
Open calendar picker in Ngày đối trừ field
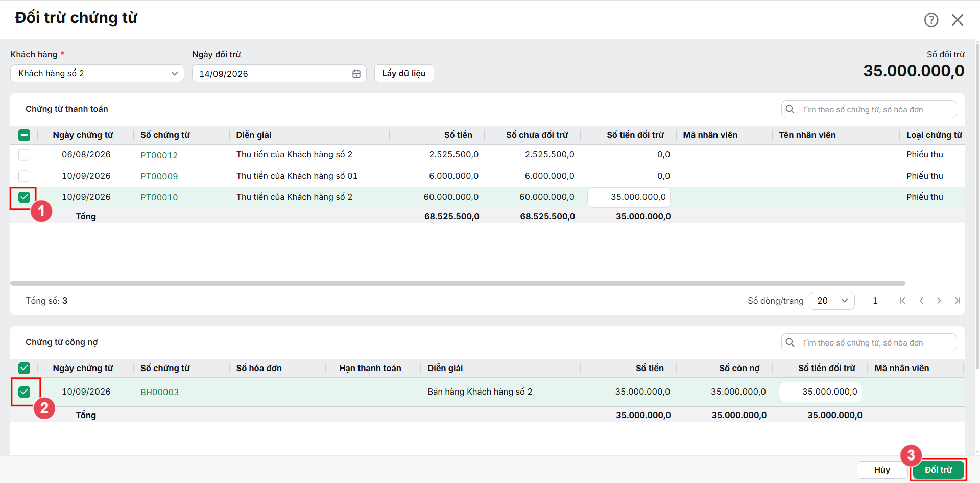click(x=356, y=74)
